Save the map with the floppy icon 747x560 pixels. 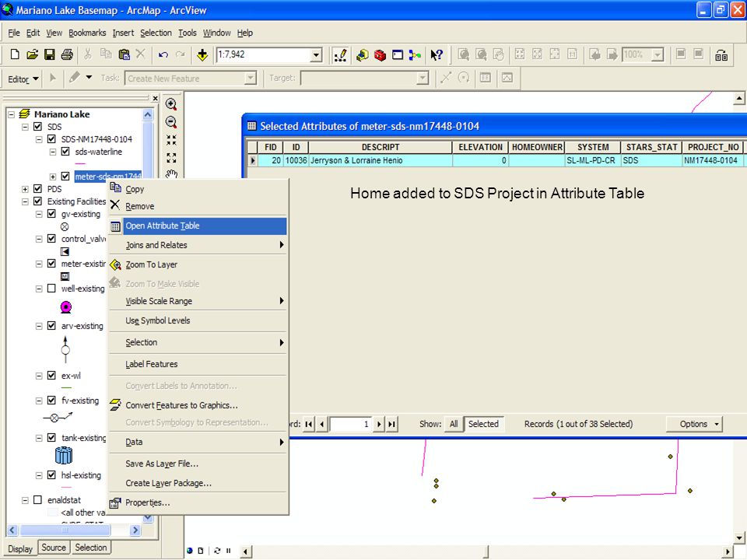[50, 54]
